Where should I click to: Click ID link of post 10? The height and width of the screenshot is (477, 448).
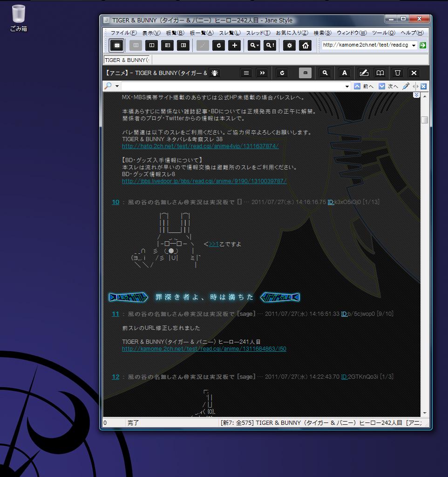(x=331, y=202)
